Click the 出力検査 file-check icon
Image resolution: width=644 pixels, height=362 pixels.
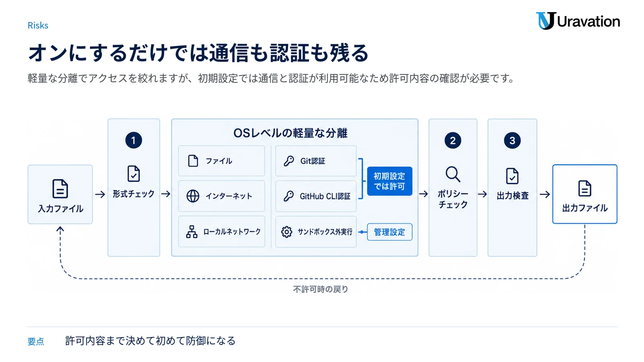click(x=512, y=176)
